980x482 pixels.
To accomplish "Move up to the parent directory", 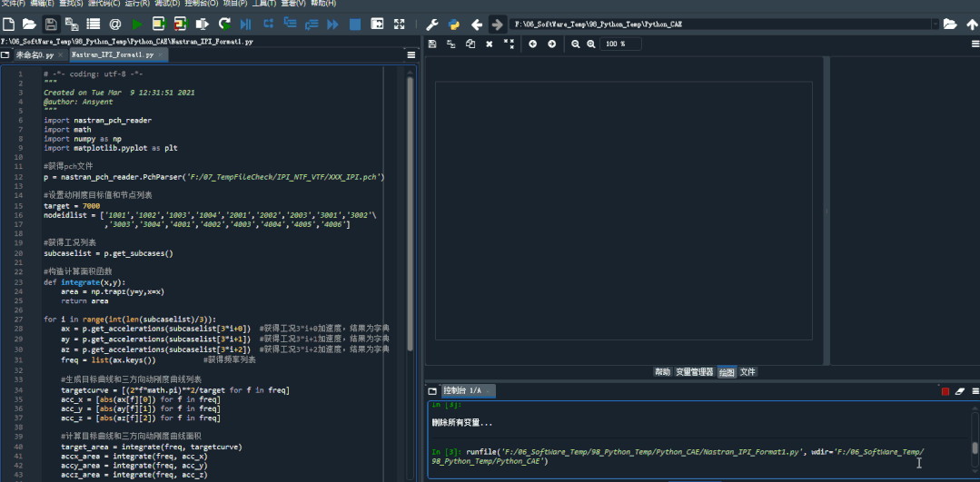I will (972, 25).
